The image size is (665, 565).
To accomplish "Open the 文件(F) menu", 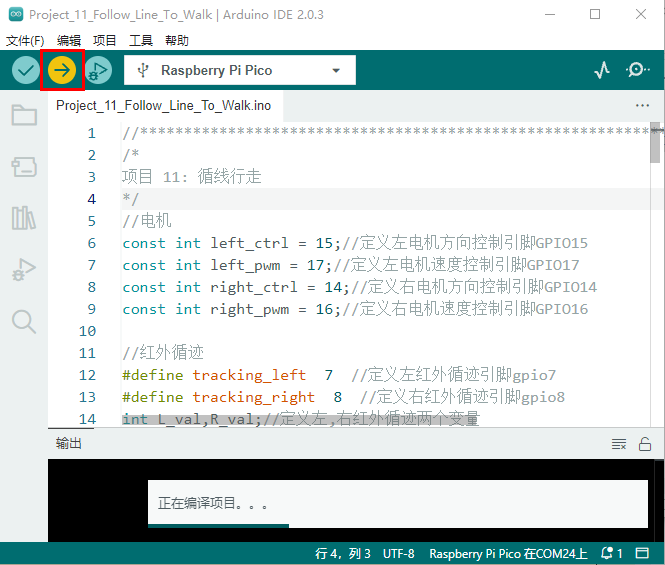I will click(x=25, y=41).
